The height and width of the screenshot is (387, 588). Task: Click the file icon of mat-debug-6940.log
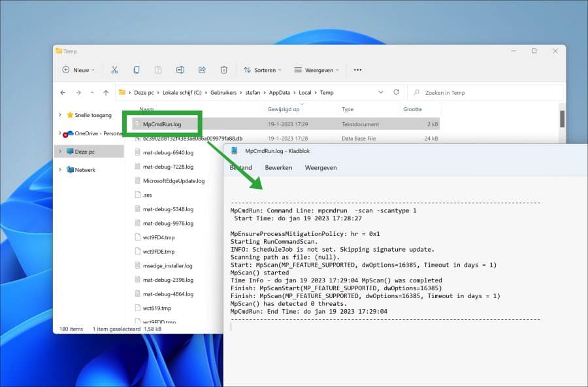(x=138, y=152)
